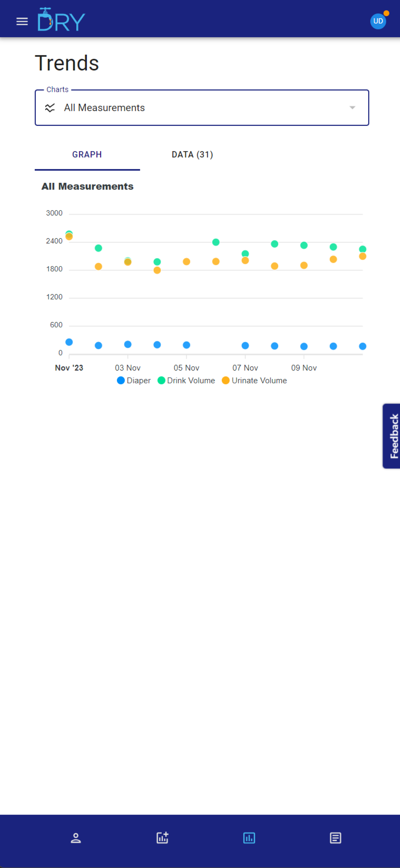Toggle Drink Volume series in legend

pyautogui.click(x=186, y=380)
